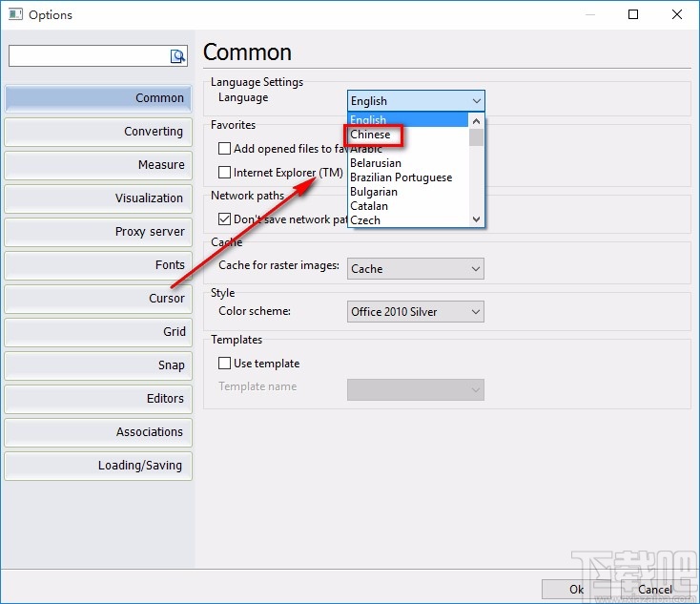Switch to the Measure section
The height and width of the screenshot is (604, 700).
click(x=98, y=165)
